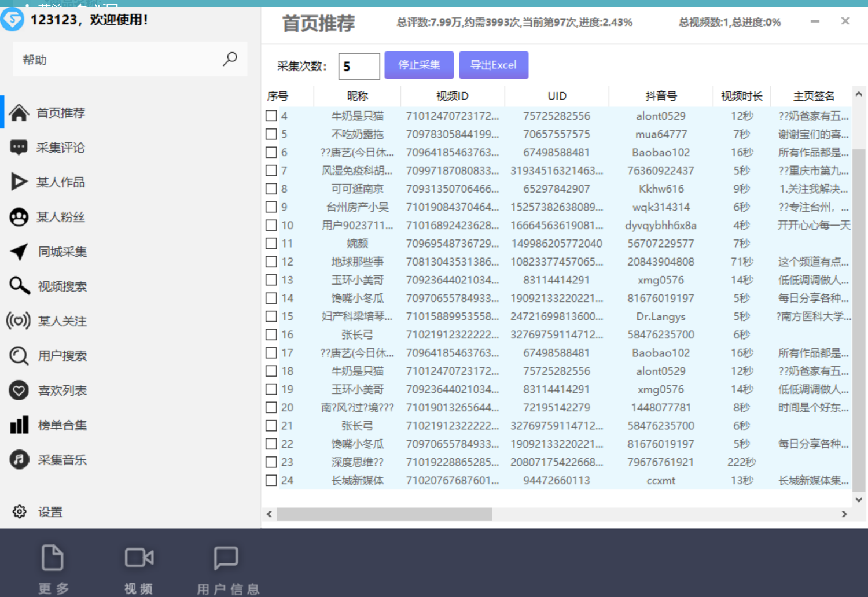
Task: Click the 某人粉丝 face icon
Action: pyautogui.click(x=19, y=217)
